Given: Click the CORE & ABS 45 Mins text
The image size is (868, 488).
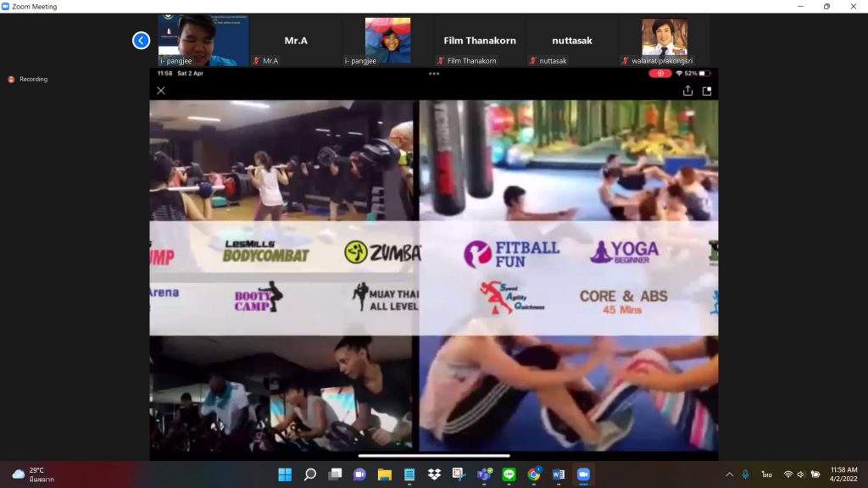Looking at the screenshot, I should pyautogui.click(x=623, y=302).
